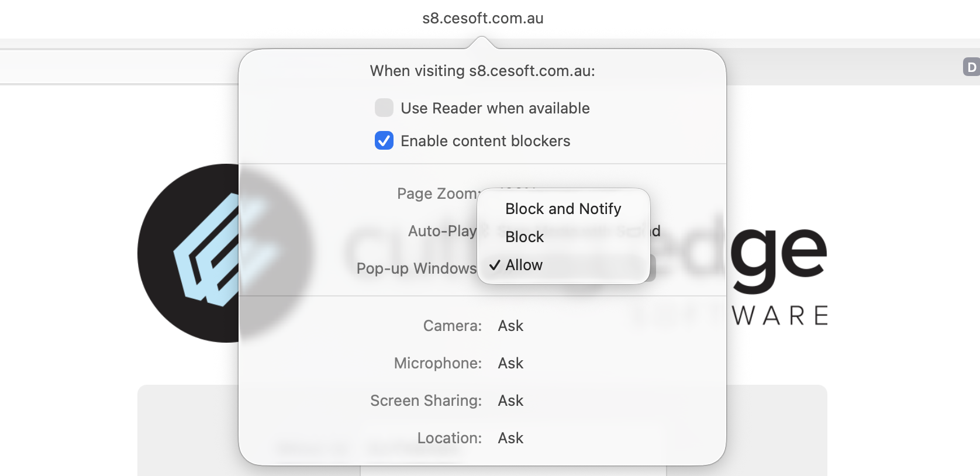This screenshot has width=980, height=476.
Task: Uncheck the Enable content blockers checkbox
Action: pyautogui.click(x=384, y=141)
